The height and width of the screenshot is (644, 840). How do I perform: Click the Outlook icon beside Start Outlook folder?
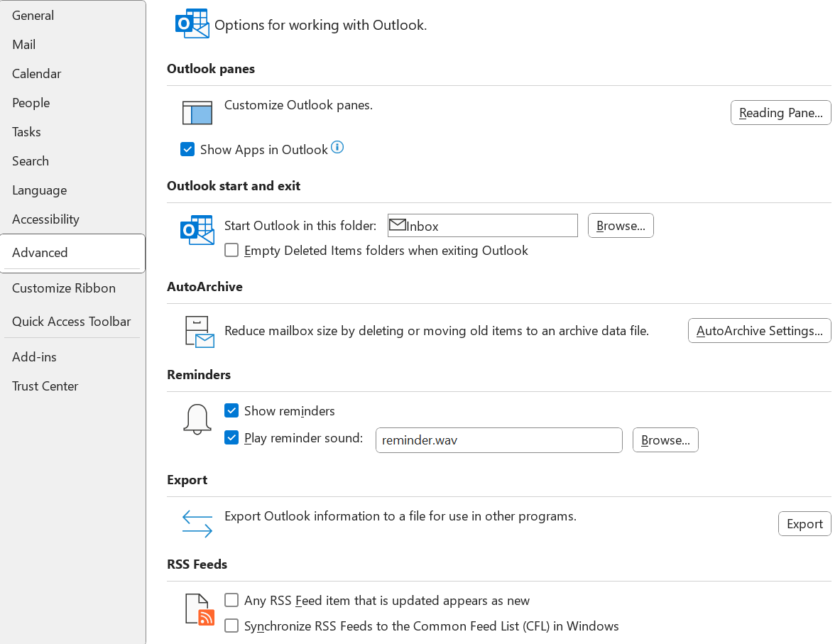(x=197, y=230)
